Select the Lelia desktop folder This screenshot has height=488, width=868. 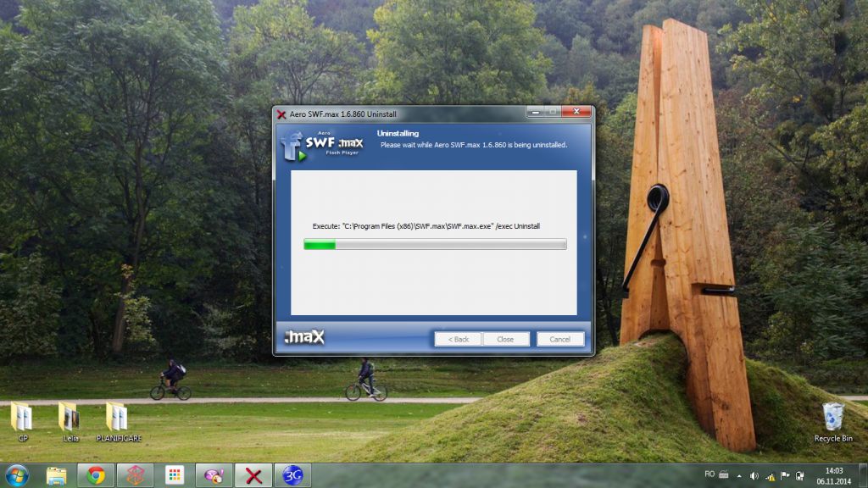tap(70, 422)
